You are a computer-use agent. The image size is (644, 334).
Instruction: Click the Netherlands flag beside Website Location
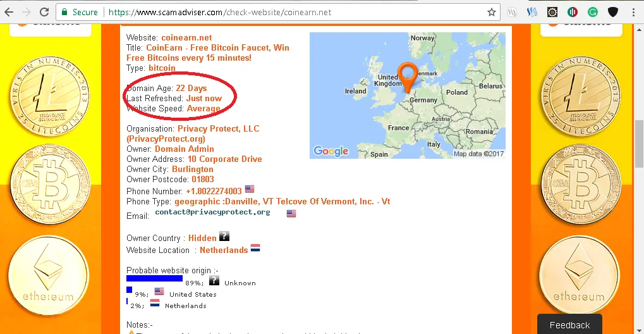tap(255, 248)
